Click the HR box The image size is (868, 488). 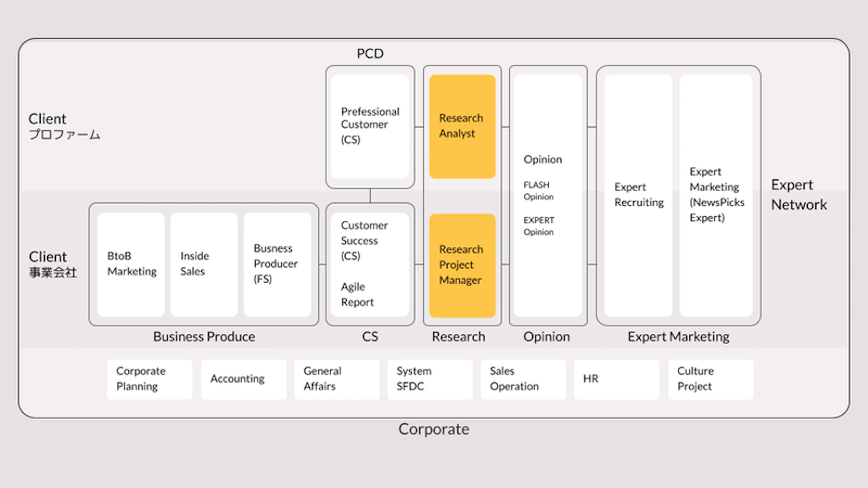point(617,379)
